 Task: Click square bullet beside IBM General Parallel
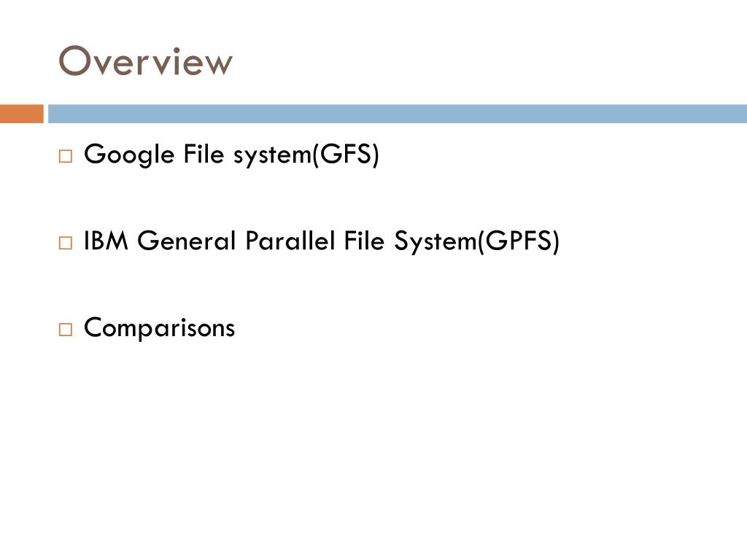point(66,243)
